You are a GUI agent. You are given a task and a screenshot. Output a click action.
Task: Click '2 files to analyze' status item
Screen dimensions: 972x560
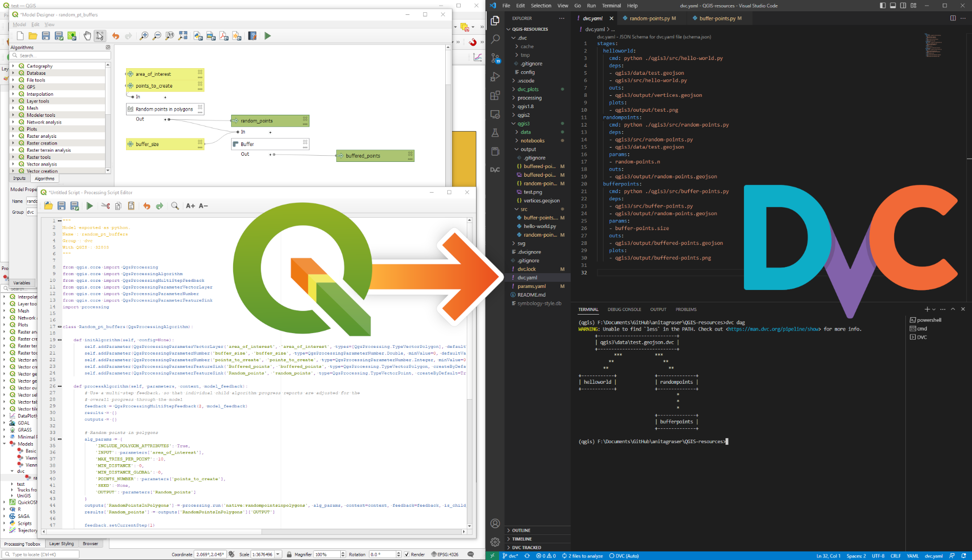click(x=582, y=556)
